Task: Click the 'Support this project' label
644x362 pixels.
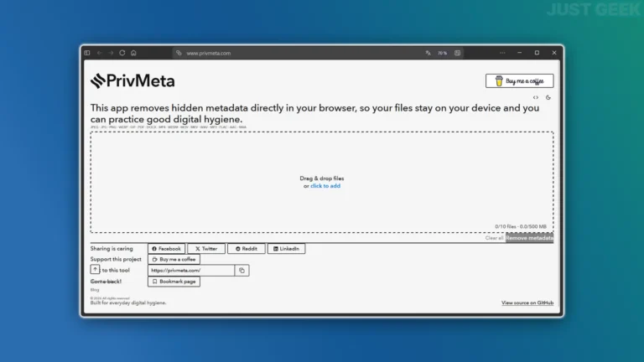Action: [116, 260]
